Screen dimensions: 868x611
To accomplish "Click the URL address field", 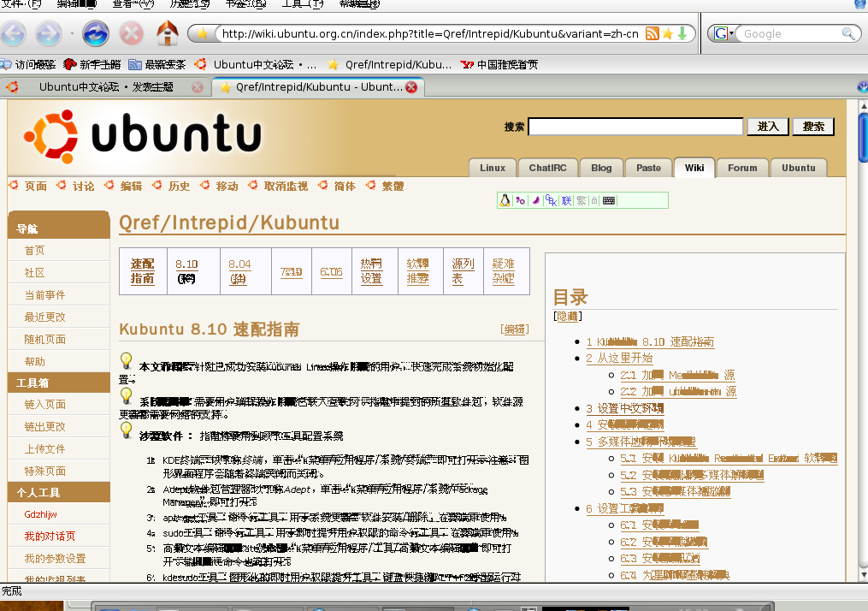I will point(429,33).
